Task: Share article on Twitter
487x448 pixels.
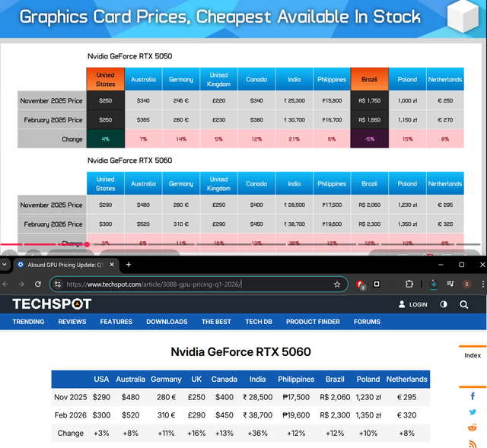Action: [x=473, y=412]
